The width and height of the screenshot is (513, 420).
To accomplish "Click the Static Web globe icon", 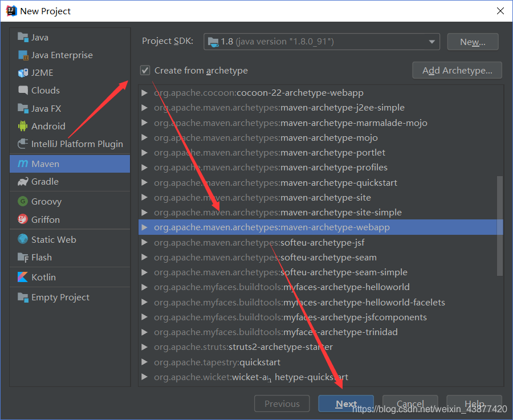I will (23, 239).
